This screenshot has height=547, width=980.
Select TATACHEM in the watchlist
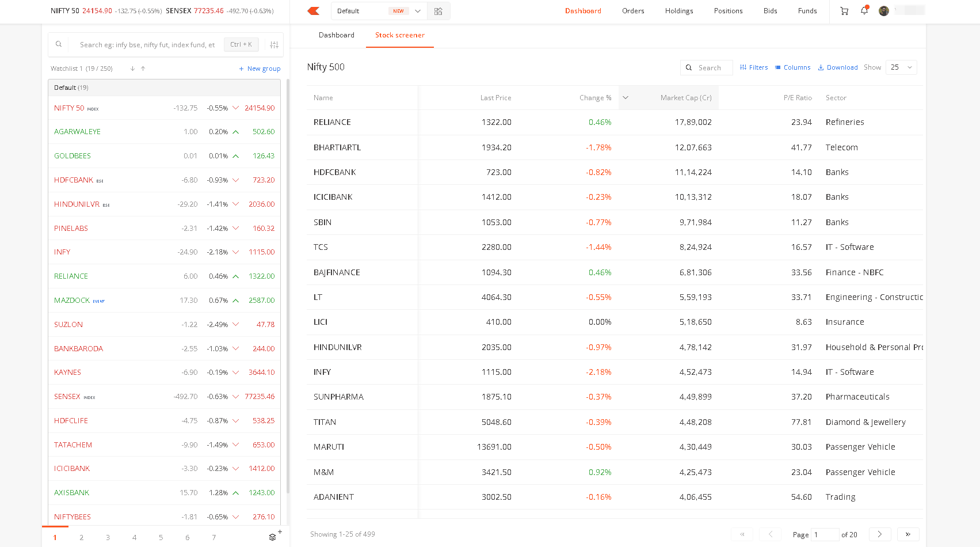[x=164, y=445]
